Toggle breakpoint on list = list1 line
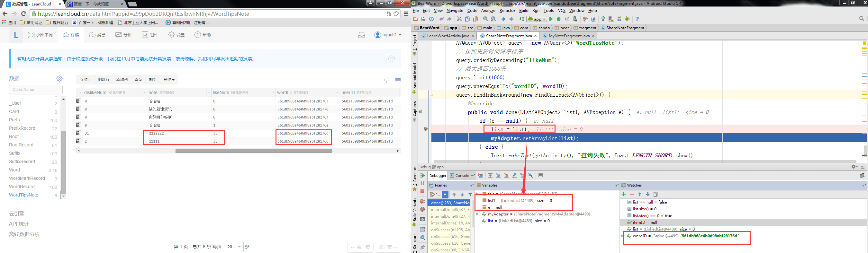This screenshot has width=868, height=253. [x=426, y=129]
